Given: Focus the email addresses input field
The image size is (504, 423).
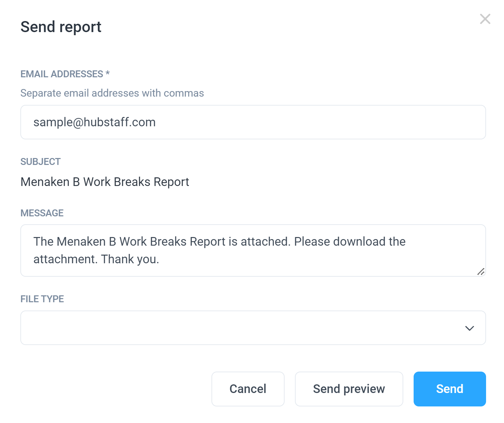Looking at the screenshot, I should [253, 122].
